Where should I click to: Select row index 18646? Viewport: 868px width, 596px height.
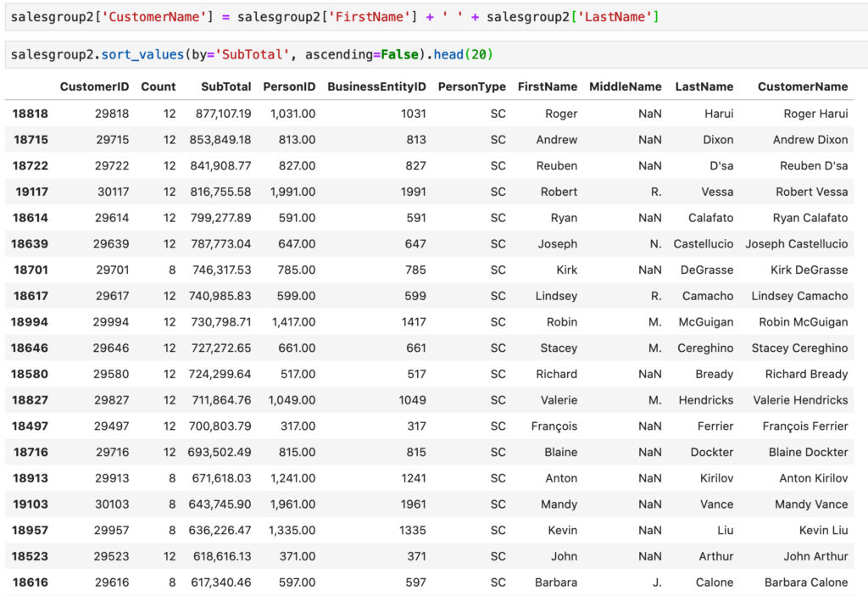click(x=30, y=348)
